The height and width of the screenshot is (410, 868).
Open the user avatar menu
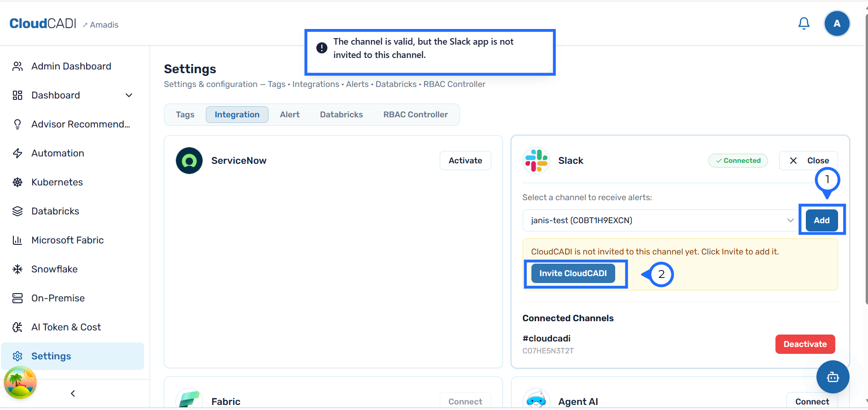[837, 23]
